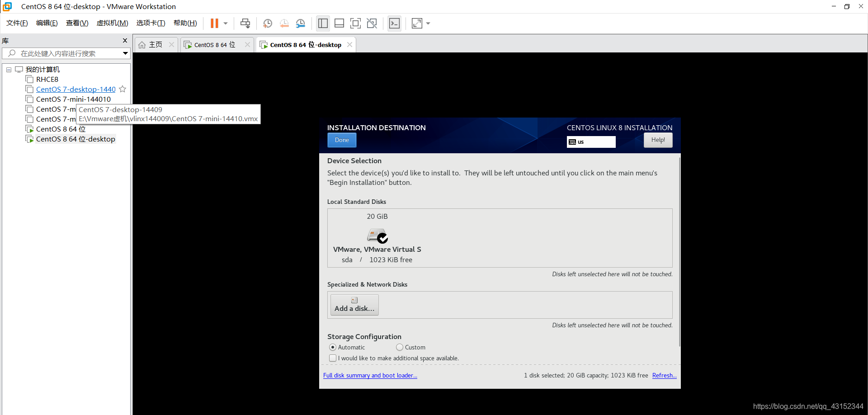
Task: Open the 编辑(E) menu
Action: pos(47,23)
